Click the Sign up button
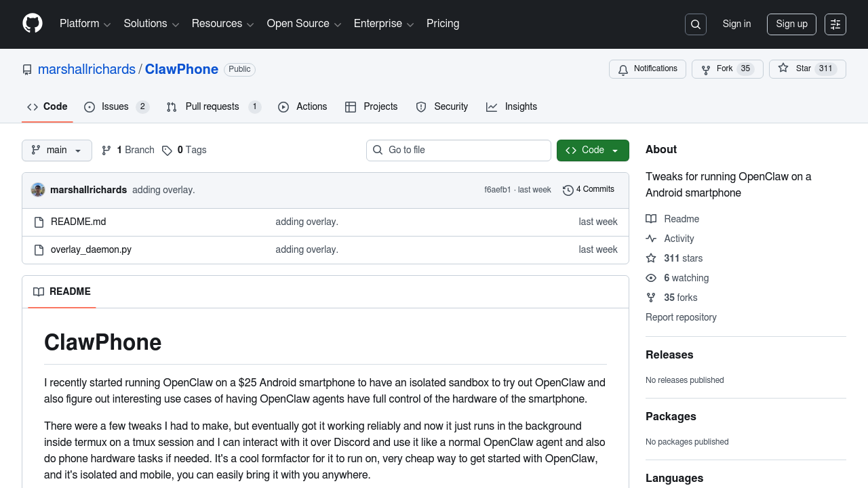868x488 pixels. point(791,24)
